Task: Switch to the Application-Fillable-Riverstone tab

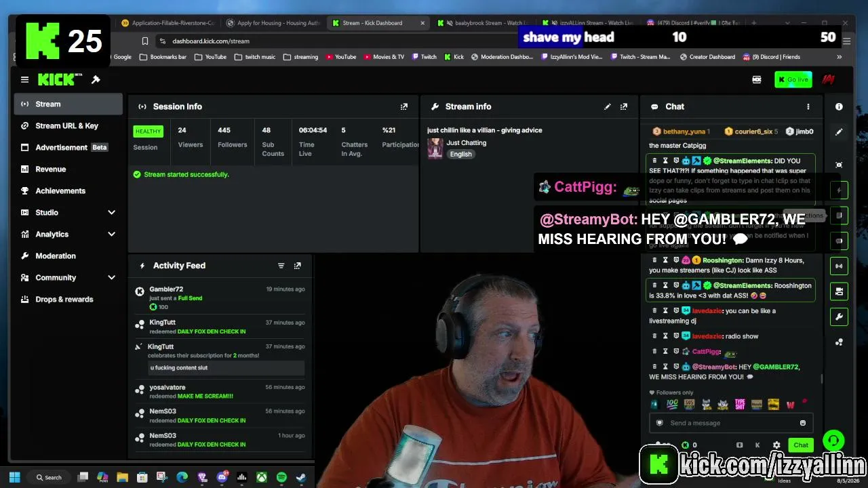Action: (167, 23)
